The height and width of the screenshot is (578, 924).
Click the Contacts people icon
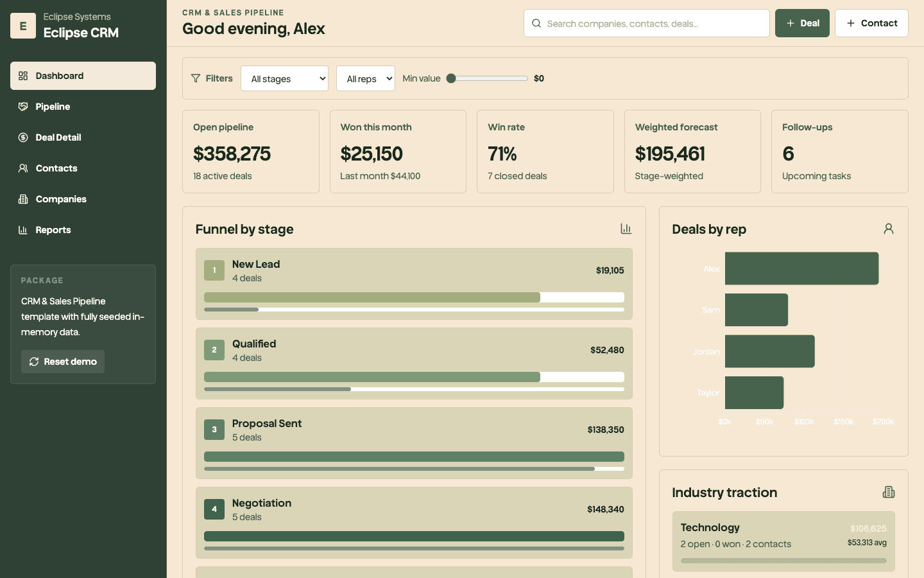[23, 168]
